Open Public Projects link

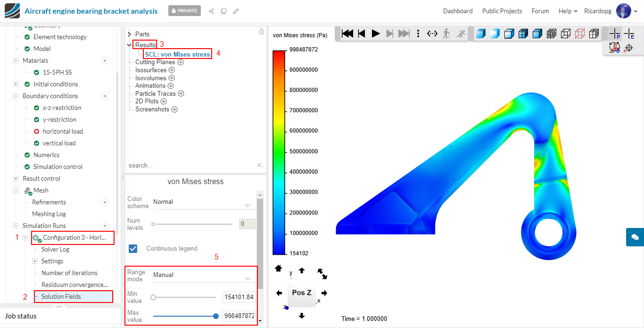pos(502,11)
